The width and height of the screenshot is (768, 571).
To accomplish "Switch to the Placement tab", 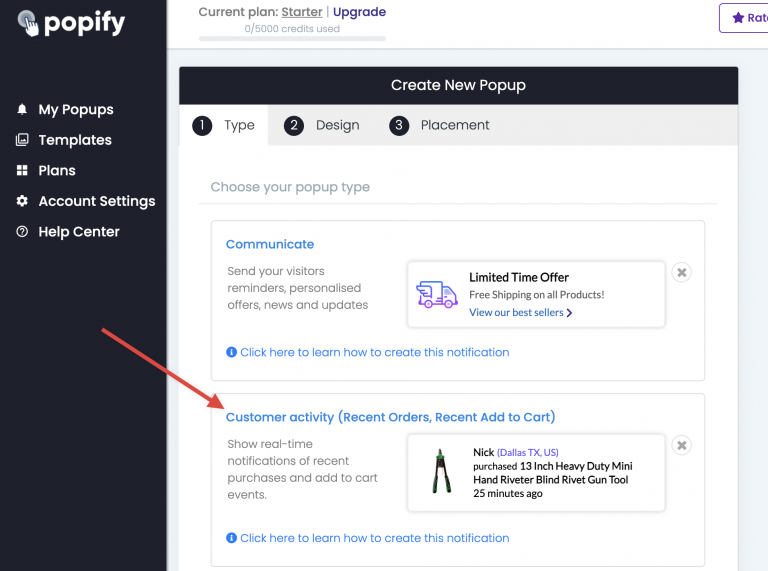I will pyautogui.click(x=439, y=125).
